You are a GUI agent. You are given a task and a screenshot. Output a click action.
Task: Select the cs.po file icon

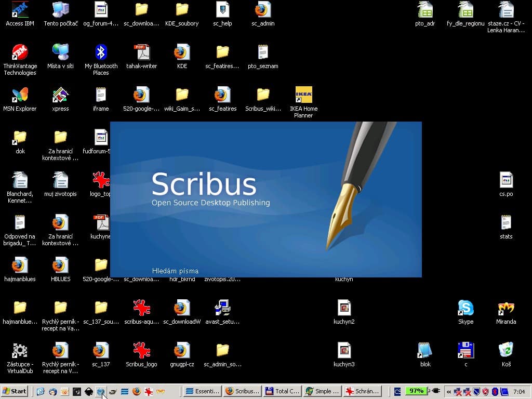506,184
